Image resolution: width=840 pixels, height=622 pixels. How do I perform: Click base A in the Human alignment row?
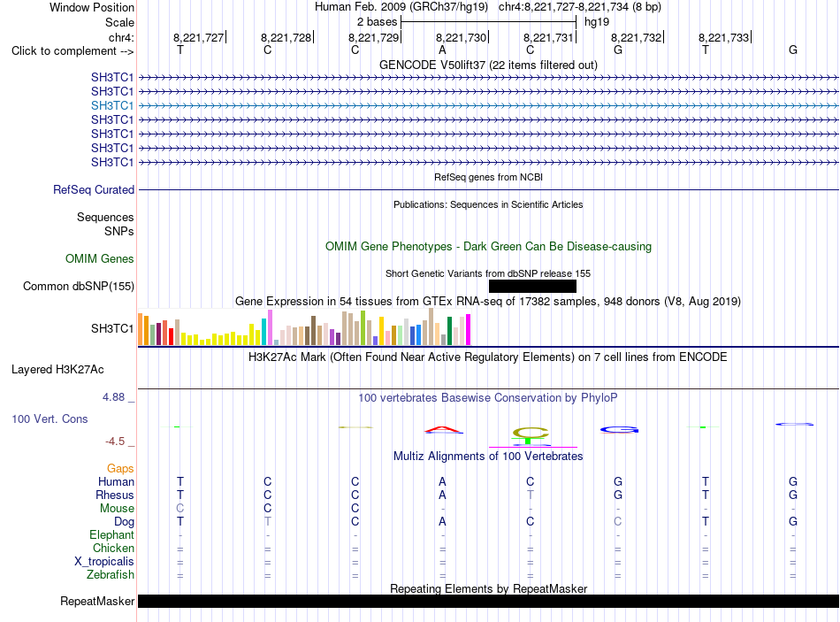coord(442,482)
